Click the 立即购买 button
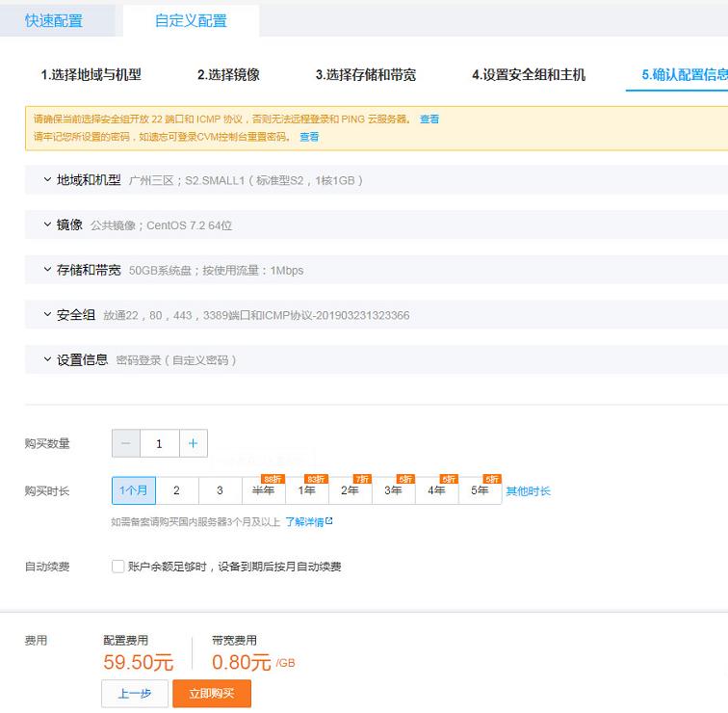Image resolution: width=728 pixels, height=713 pixels. (212, 693)
